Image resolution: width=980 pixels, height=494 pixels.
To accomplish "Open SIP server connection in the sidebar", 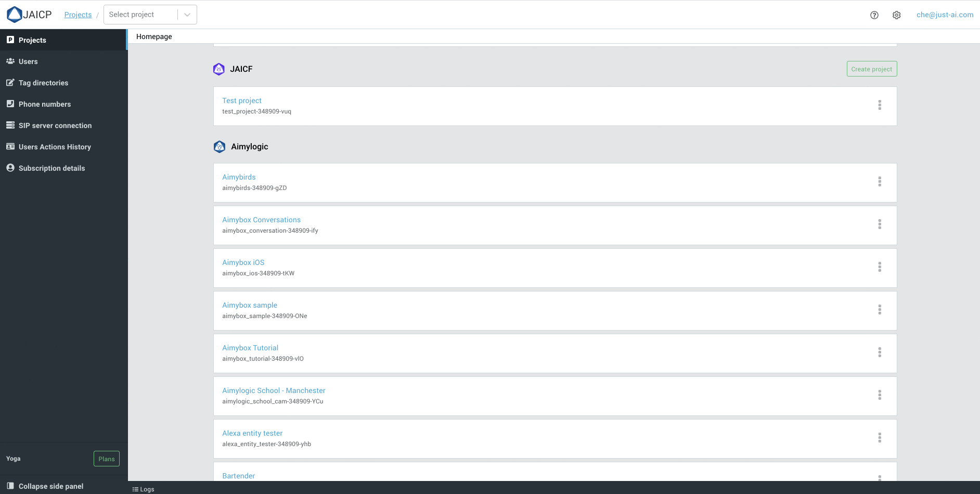I will point(63,125).
